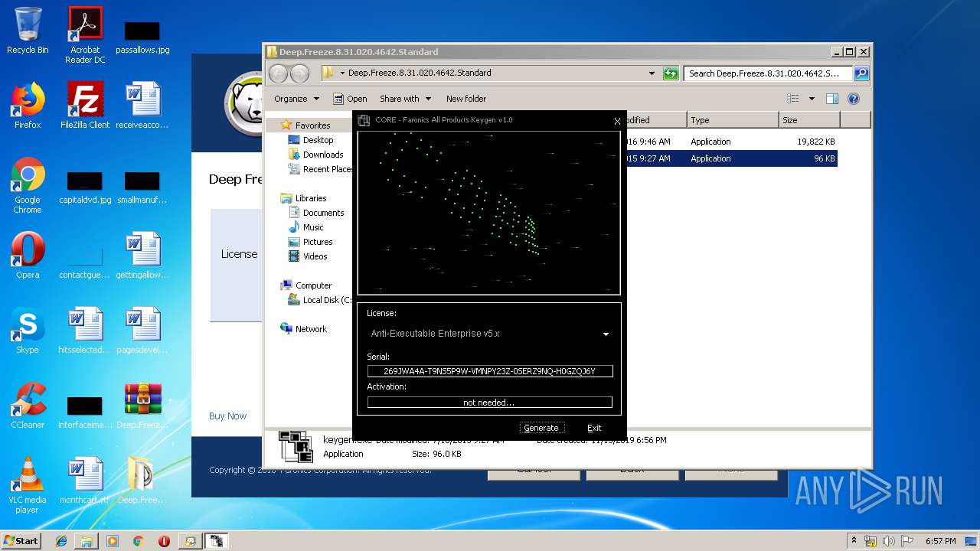Viewport: 980px width, 551px height.
Task: Sort files by the Size column header
Action: (809, 120)
